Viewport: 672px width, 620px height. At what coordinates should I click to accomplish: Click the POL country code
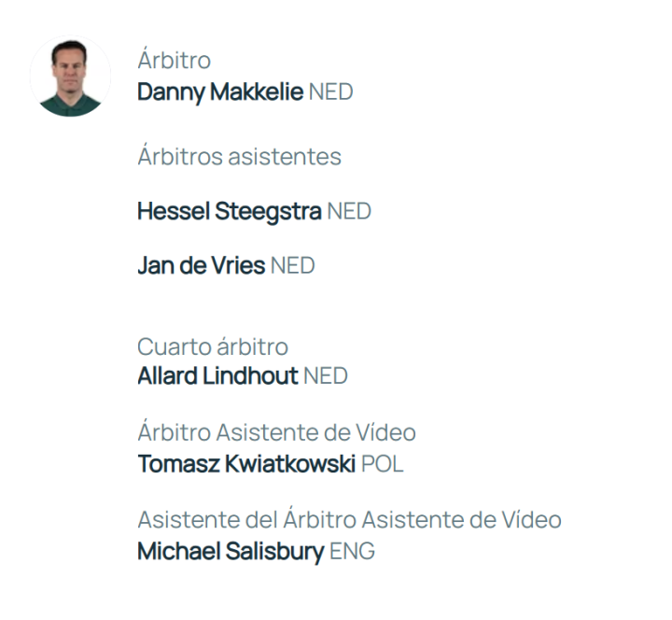click(383, 464)
